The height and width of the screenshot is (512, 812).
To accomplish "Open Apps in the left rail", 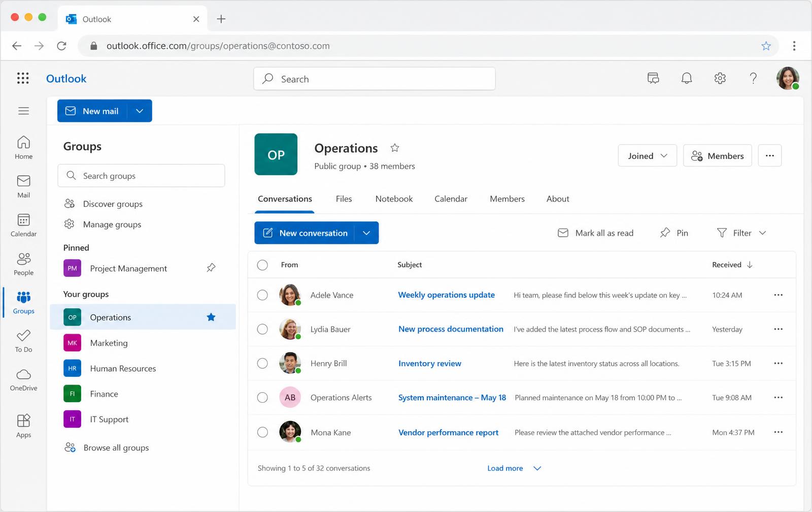I will pyautogui.click(x=23, y=426).
